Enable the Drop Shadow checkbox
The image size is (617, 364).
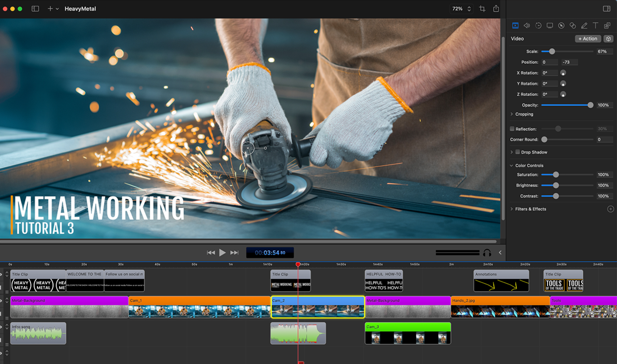click(518, 152)
